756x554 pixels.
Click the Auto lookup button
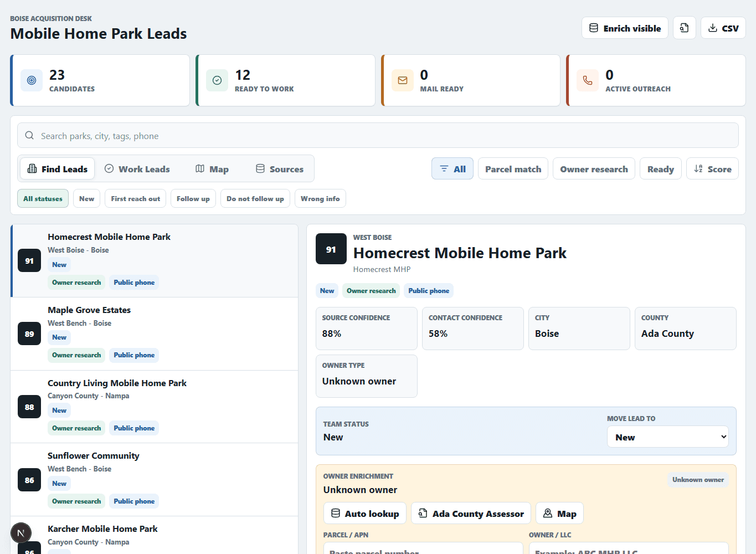(x=365, y=514)
